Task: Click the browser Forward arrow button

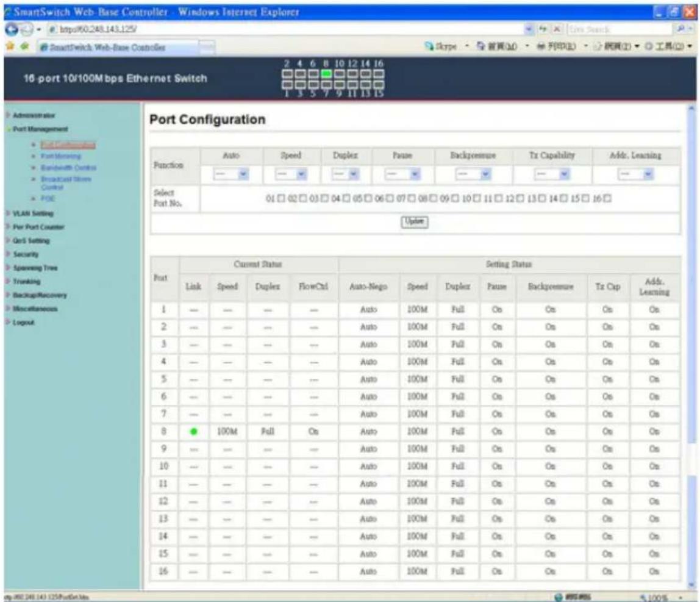Action: [x=27, y=29]
